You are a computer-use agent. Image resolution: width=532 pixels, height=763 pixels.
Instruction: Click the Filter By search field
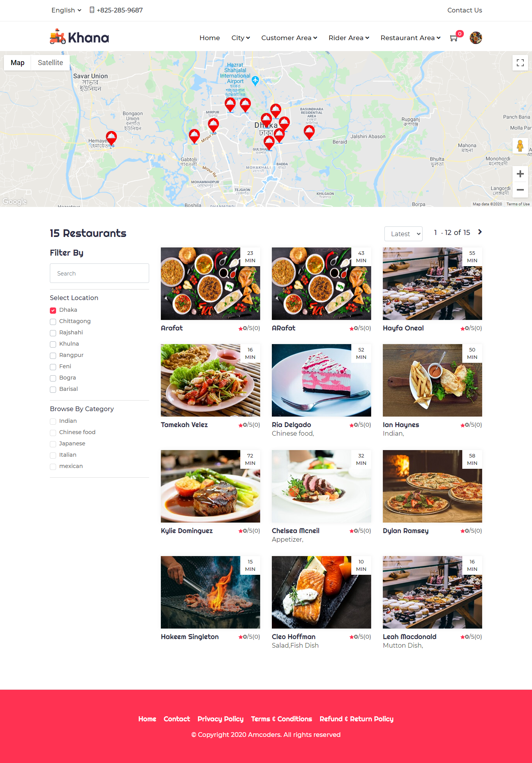click(x=99, y=273)
